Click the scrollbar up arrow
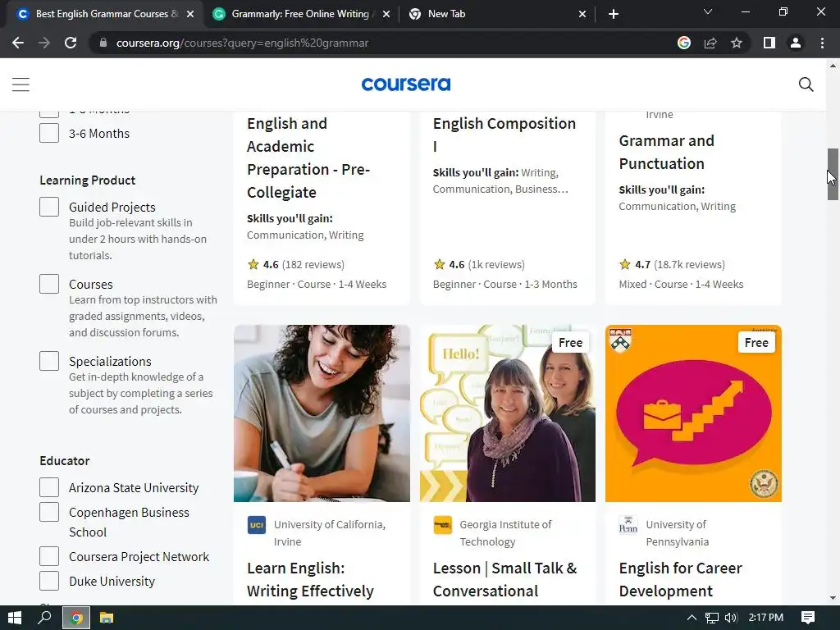Screen dimensions: 840x630 833,66
